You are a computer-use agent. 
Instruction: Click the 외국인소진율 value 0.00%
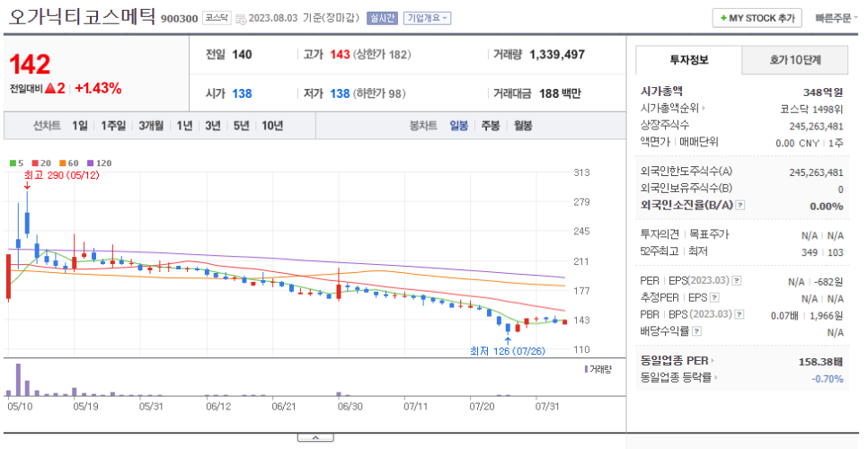[827, 207]
